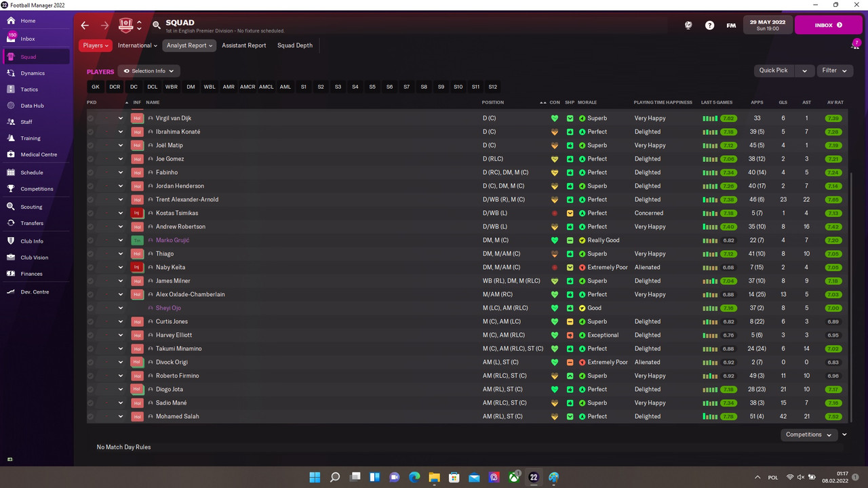The height and width of the screenshot is (488, 868).
Task: Select the DM position slot
Action: pos(191,87)
